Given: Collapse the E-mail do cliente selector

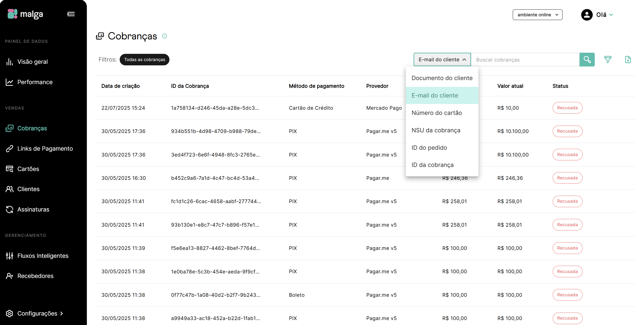Looking at the screenshot, I should coord(442,59).
